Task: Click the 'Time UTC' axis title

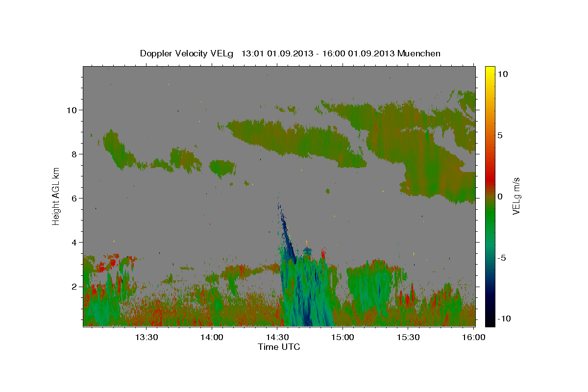Action: (x=279, y=347)
